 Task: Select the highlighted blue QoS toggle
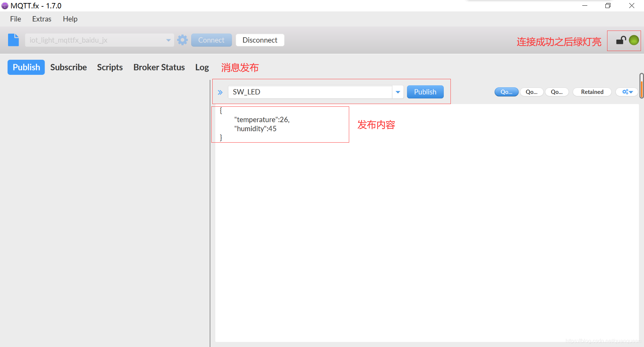pos(506,92)
